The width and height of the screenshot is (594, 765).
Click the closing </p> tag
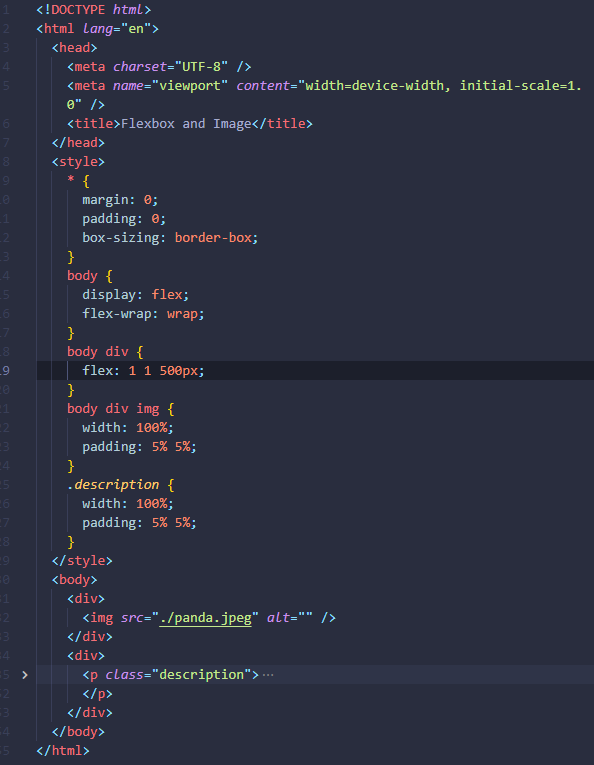click(98, 694)
